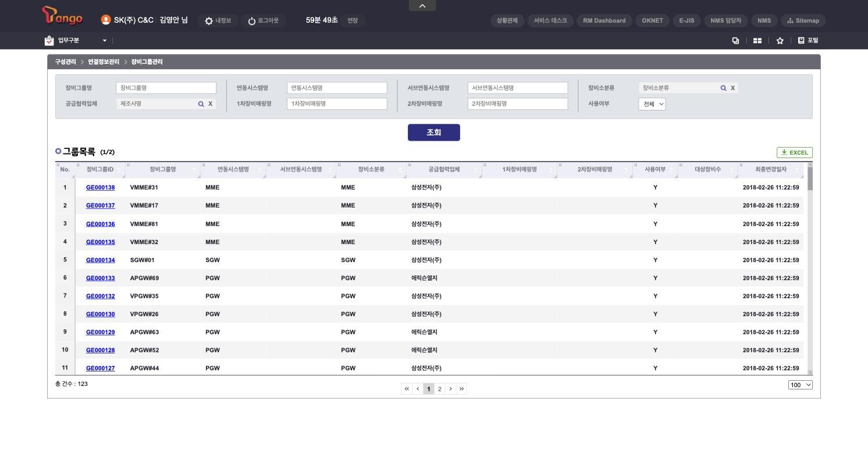Jump to the last page with double-right arrow
Screen dimensions: 868x472
point(462,389)
